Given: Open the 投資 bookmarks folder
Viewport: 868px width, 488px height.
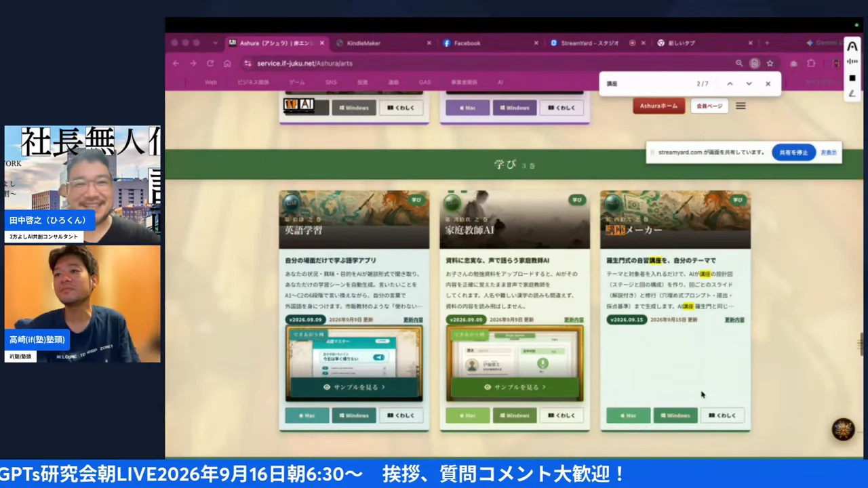Looking at the screenshot, I should pos(363,82).
